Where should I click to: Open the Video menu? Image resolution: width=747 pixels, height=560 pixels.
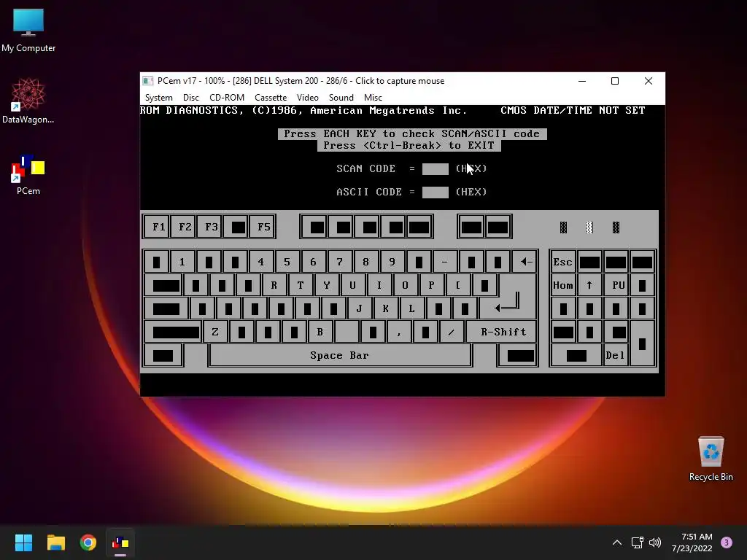pos(308,98)
